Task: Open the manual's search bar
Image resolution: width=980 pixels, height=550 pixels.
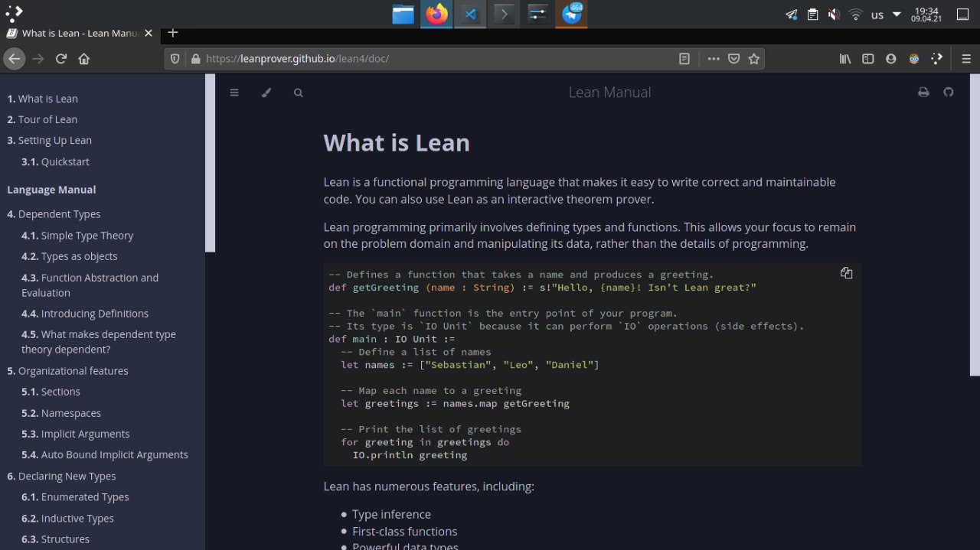Action: pos(299,93)
